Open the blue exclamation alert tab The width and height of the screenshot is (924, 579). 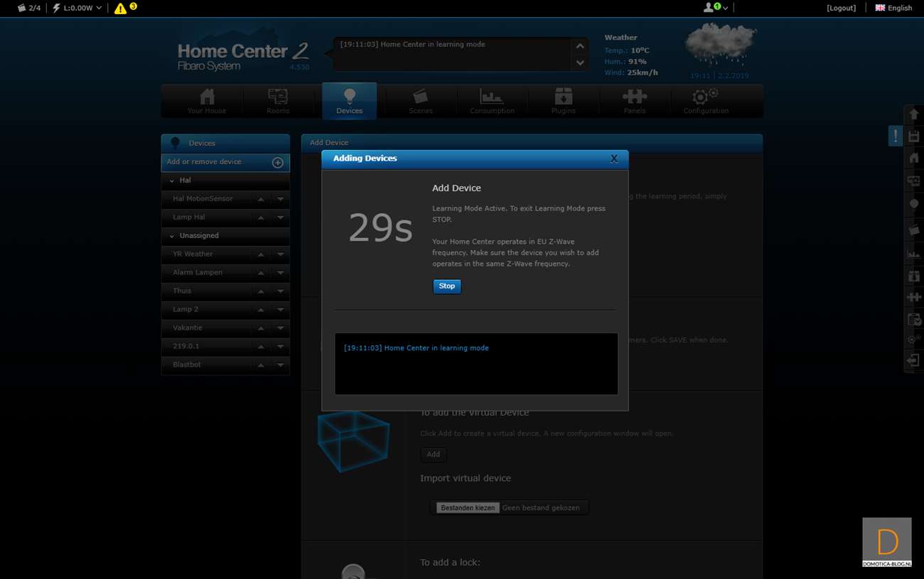[x=896, y=136]
